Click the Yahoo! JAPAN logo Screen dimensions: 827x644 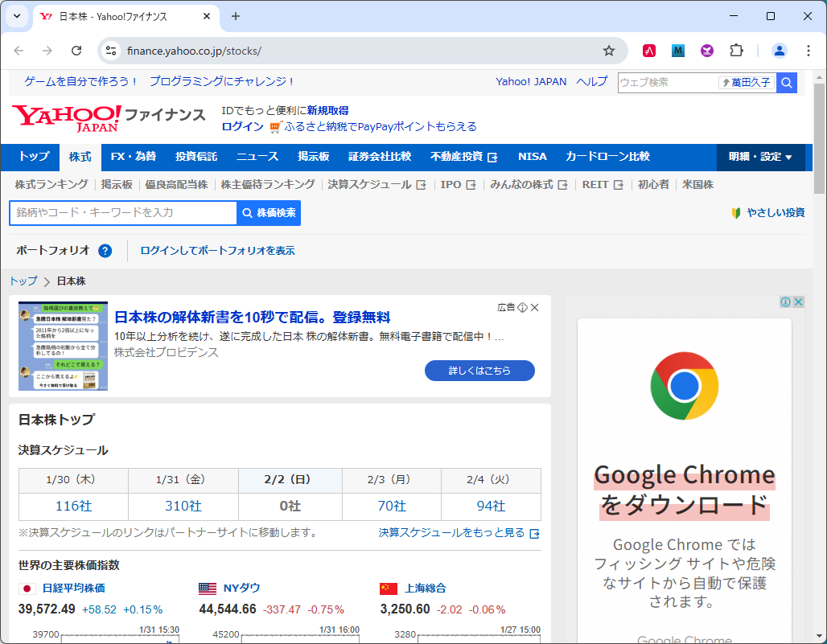[67, 118]
